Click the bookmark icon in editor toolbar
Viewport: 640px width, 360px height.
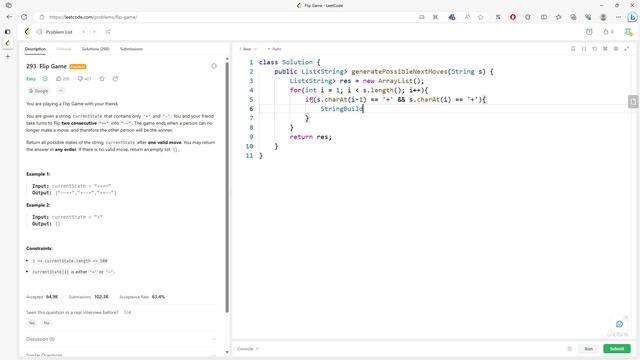coord(573,49)
